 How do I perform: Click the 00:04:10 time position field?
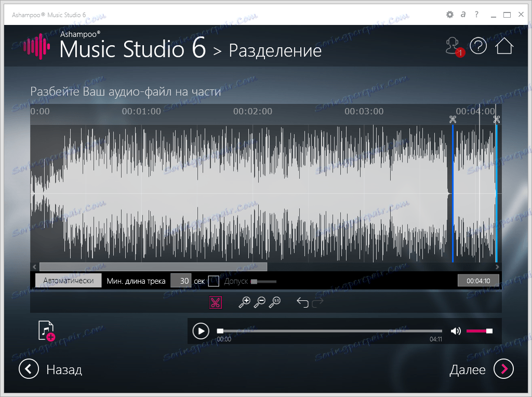478,281
